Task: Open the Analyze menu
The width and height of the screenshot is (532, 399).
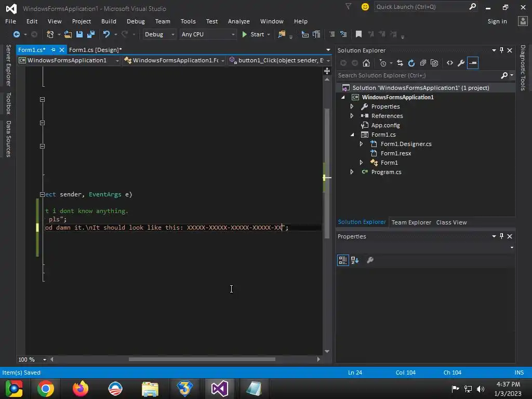Action: tap(239, 21)
